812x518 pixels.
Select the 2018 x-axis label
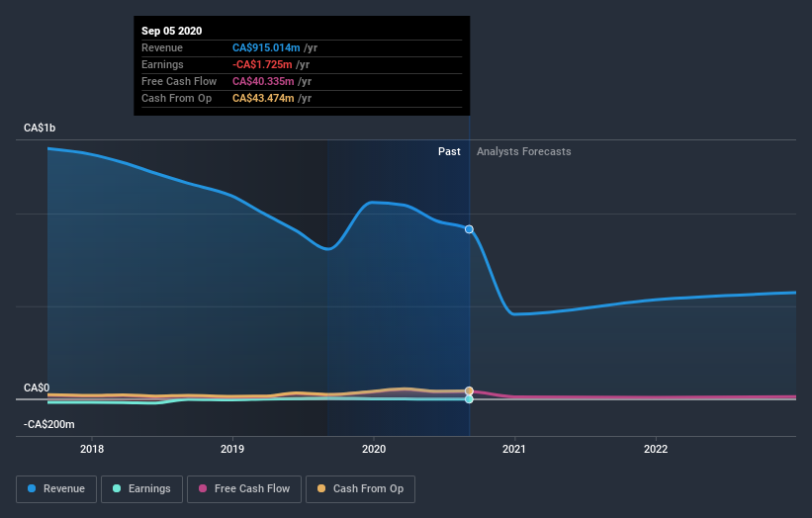[92, 449]
